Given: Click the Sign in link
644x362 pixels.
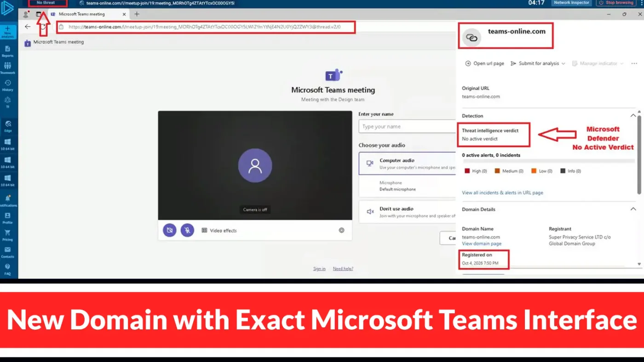Looking at the screenshot, I should [x=319, y=269].
